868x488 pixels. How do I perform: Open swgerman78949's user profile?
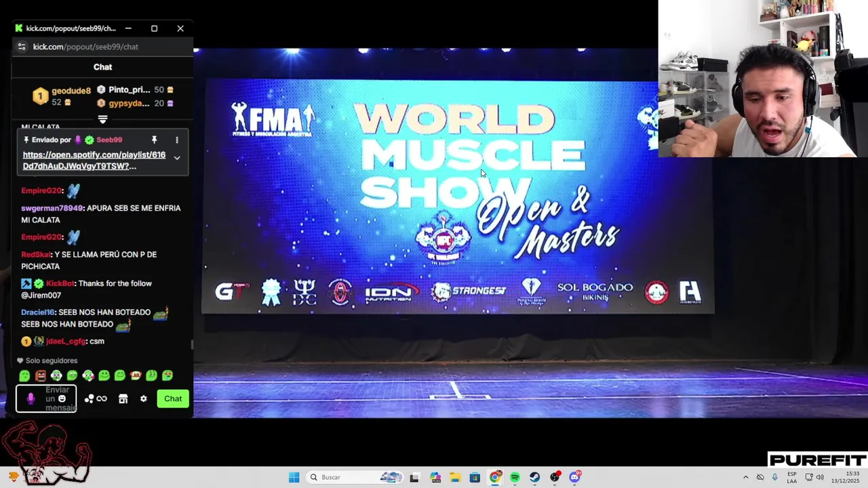52,208
